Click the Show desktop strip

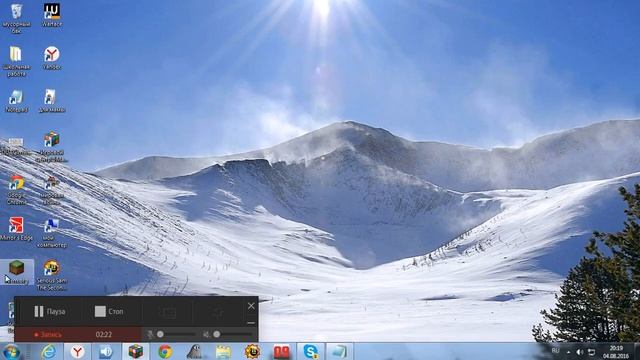click(x=637, y=352)
